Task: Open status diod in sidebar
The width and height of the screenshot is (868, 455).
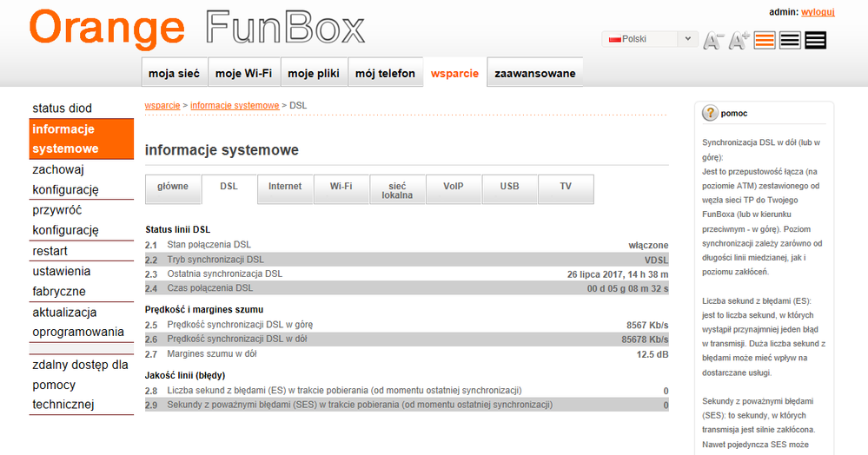Action: (62, 109)
